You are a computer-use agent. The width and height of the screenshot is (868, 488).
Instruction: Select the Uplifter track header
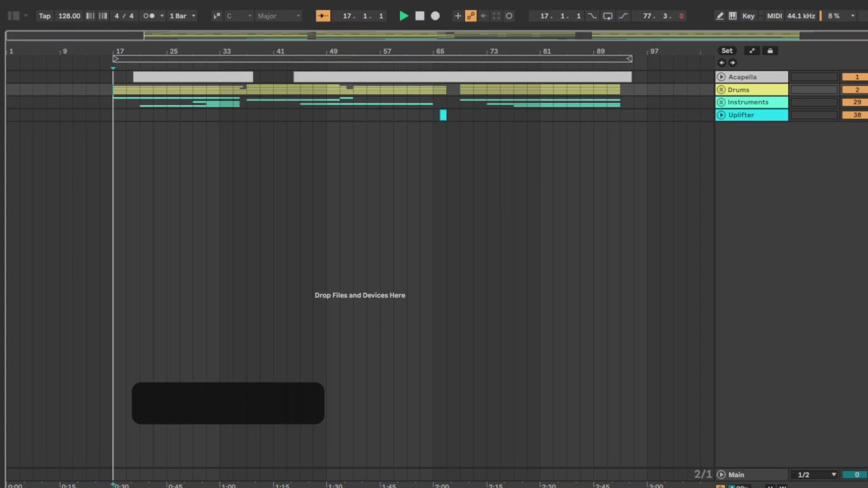(x=753, y=115)
